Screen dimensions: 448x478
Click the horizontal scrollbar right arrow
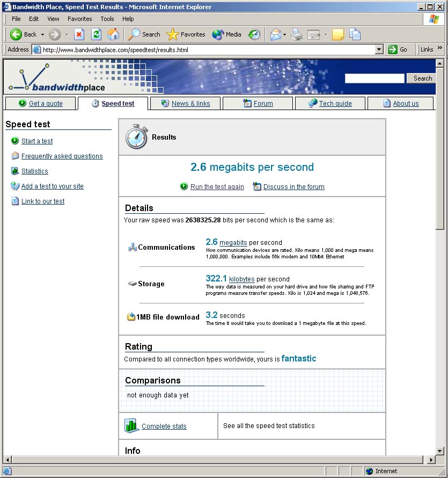point(431,459)
